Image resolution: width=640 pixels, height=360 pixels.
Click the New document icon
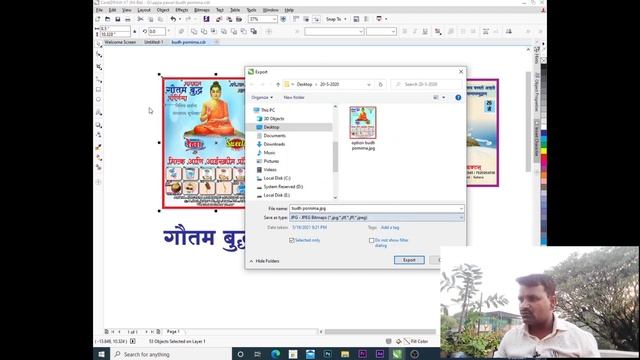98,19
